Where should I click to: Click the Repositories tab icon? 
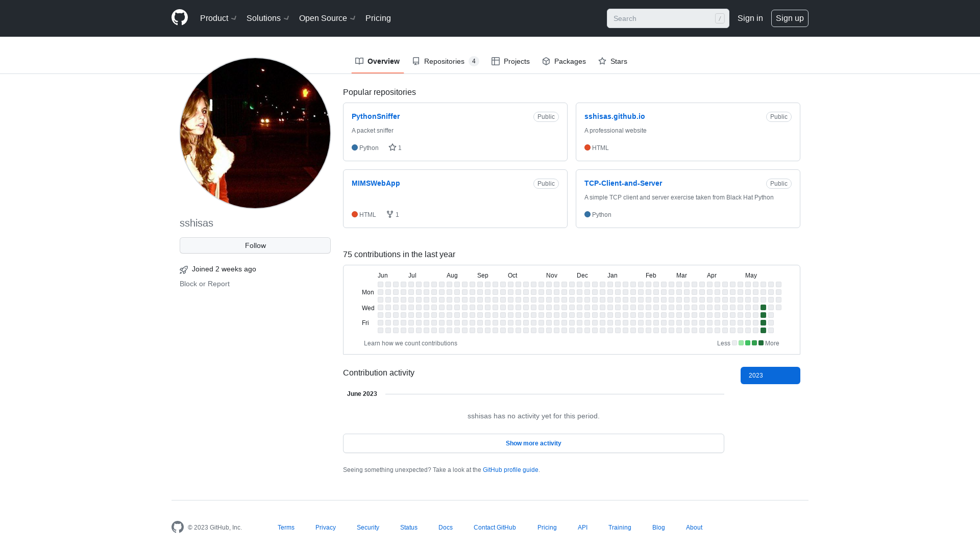click(416, 61)
